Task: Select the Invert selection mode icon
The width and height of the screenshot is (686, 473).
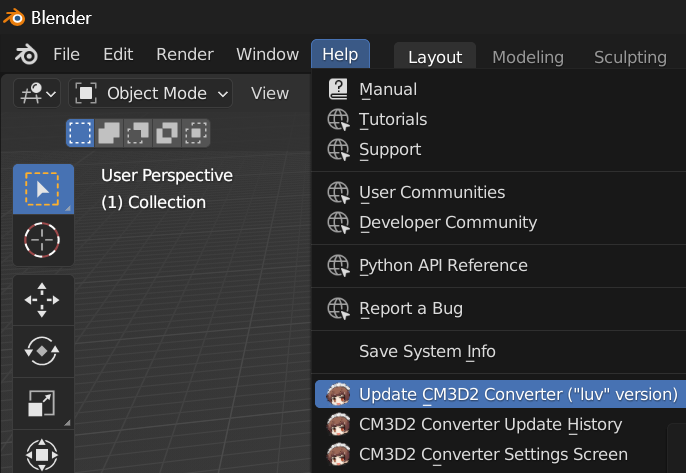Action: coord(167,133)
